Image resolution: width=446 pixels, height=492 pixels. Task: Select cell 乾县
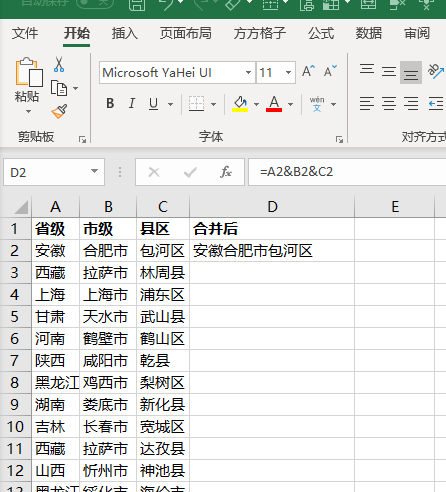(x=163, y=361)
